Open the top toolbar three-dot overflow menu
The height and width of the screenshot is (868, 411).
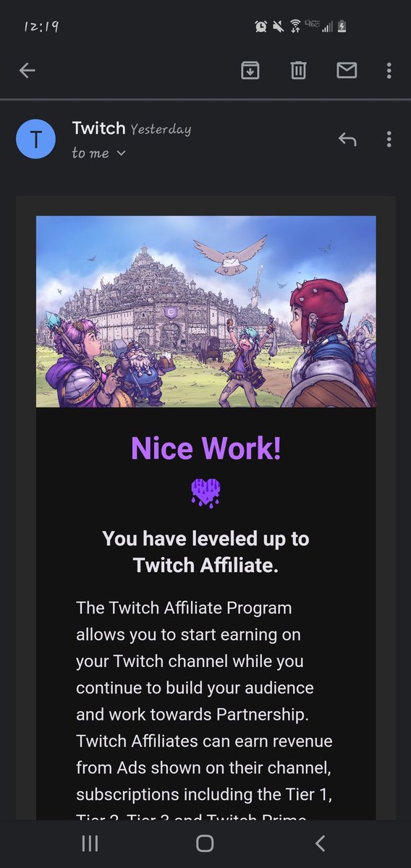coord(389,70)
